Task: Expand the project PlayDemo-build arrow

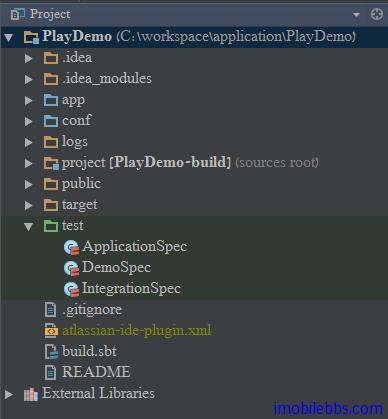Action: coord(29,163)
